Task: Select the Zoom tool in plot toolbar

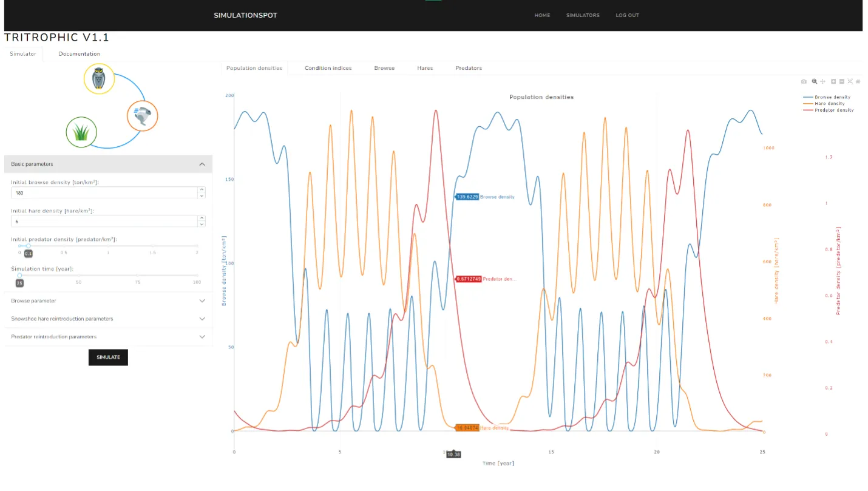Action: [x=815, y=81]
